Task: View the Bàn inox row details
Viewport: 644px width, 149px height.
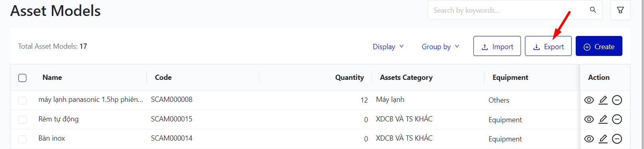Action: (589, 139)
